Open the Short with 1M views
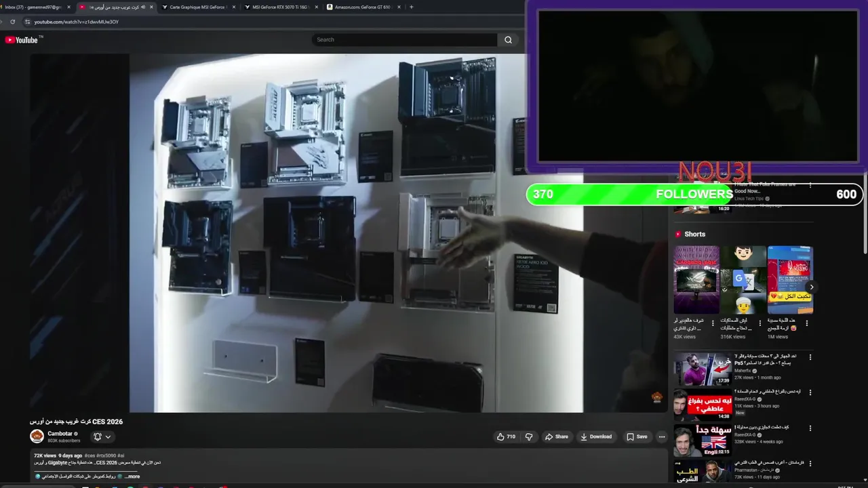The height and width of the screenshot is (488, 868). pyautogui.click(x=790, y=280)
